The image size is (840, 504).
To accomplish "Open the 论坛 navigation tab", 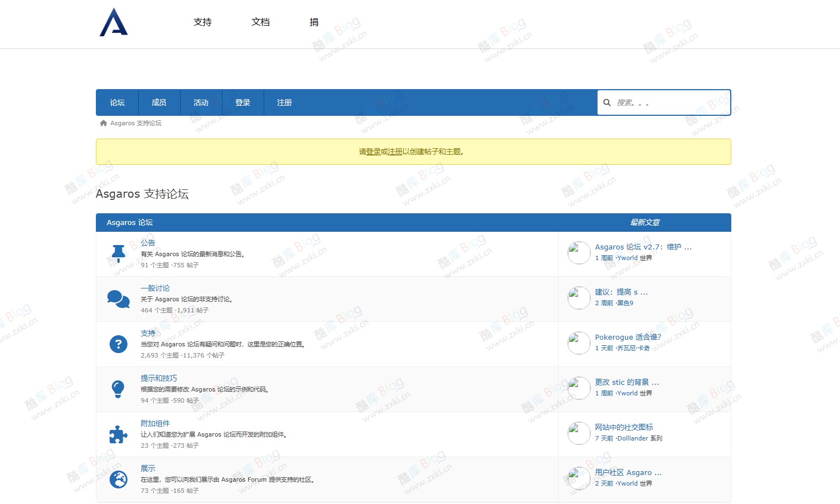I will click(x=117, y=102).
